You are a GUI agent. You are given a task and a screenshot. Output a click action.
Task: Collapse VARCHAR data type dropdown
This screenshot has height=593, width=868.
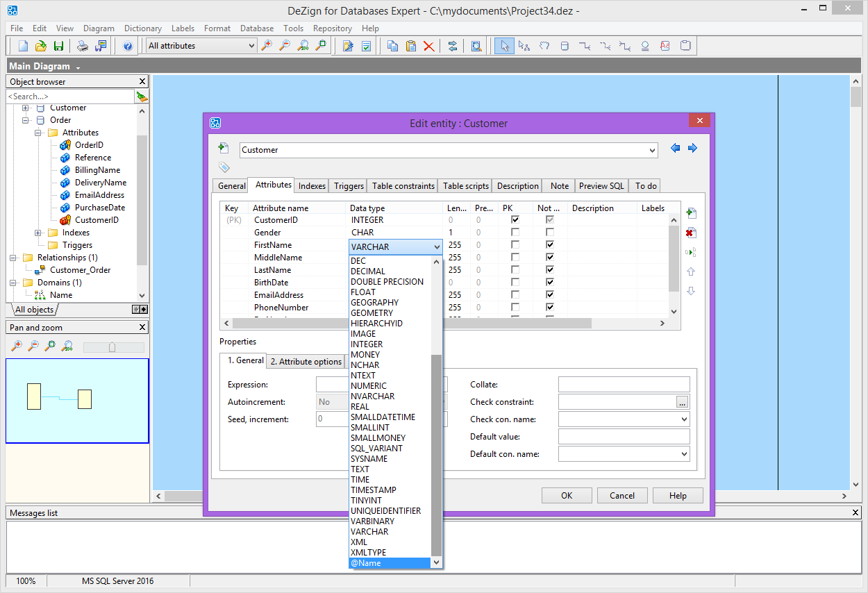pos(436,247)
